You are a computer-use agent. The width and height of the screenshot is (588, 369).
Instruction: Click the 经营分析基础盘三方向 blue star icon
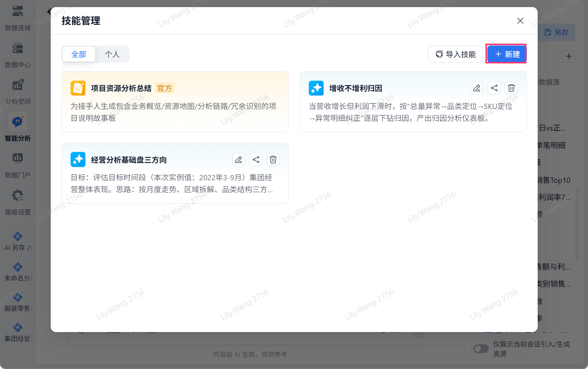click(x=78, y=160)
